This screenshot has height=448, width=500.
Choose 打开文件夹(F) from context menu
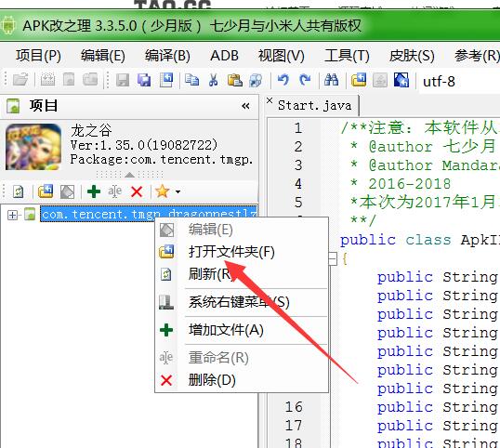242,252
